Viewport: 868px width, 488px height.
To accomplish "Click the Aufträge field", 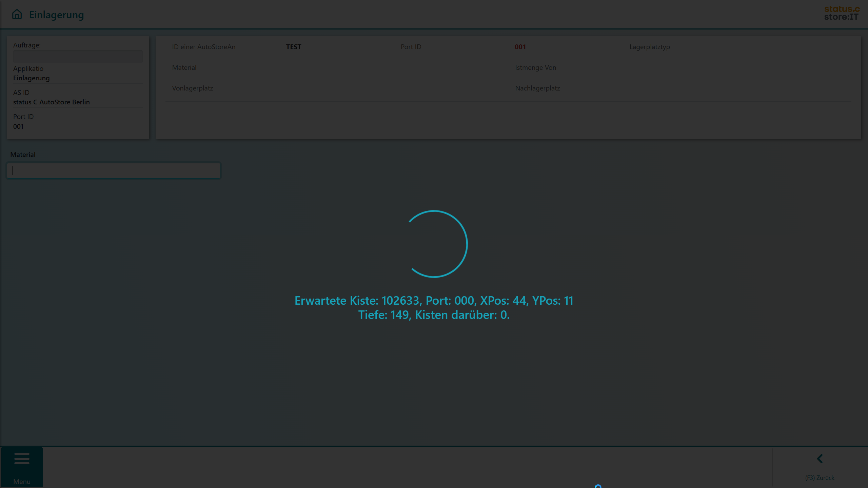I will point(78,57).
